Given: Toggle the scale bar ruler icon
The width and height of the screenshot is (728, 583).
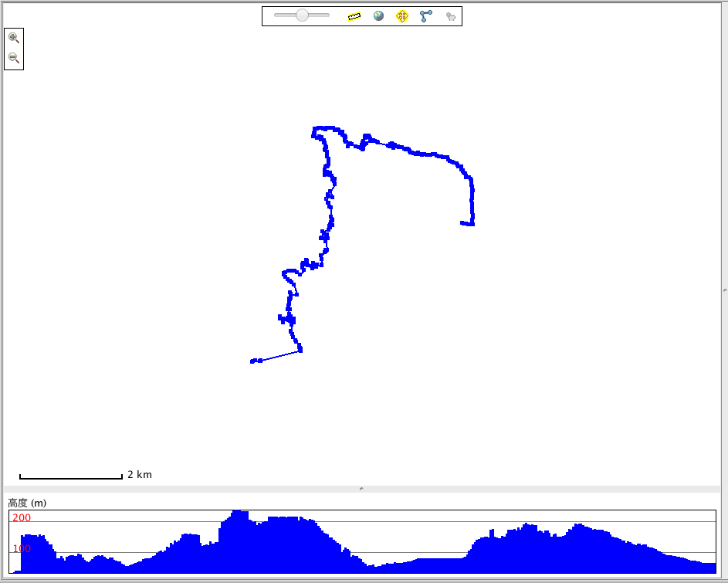Looking at the screenshot, I should pyautogui.click(x=354, y=17).
